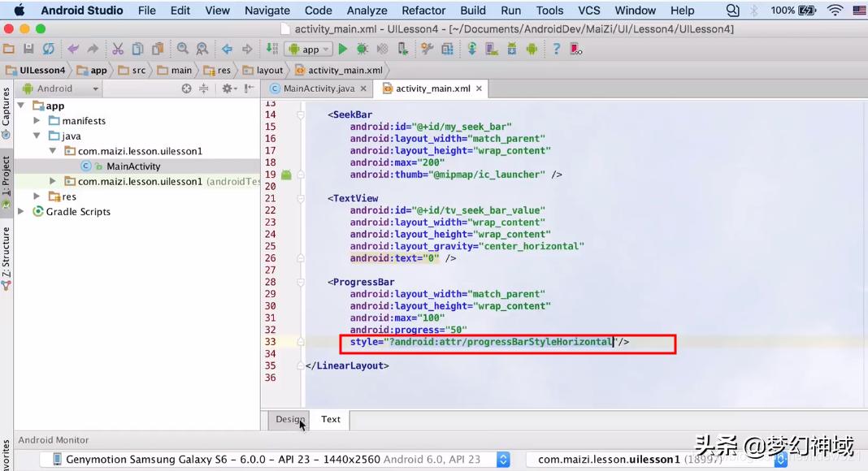Click the Save All floppy icon

click(29, 50)
